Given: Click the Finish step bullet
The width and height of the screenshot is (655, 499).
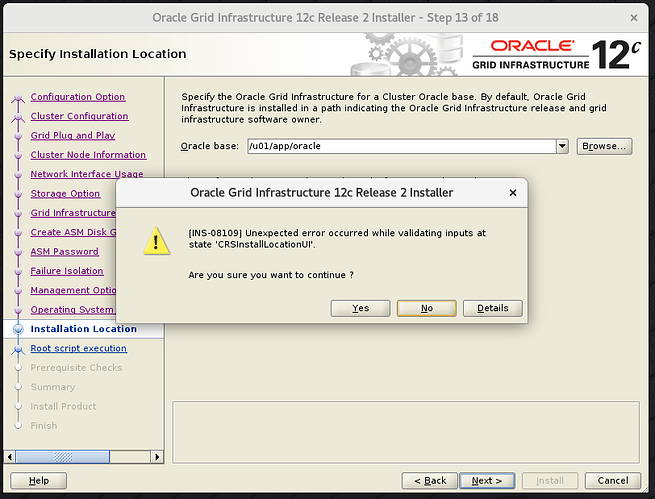Looking at the screenshot, I should [x=18, y=426].
